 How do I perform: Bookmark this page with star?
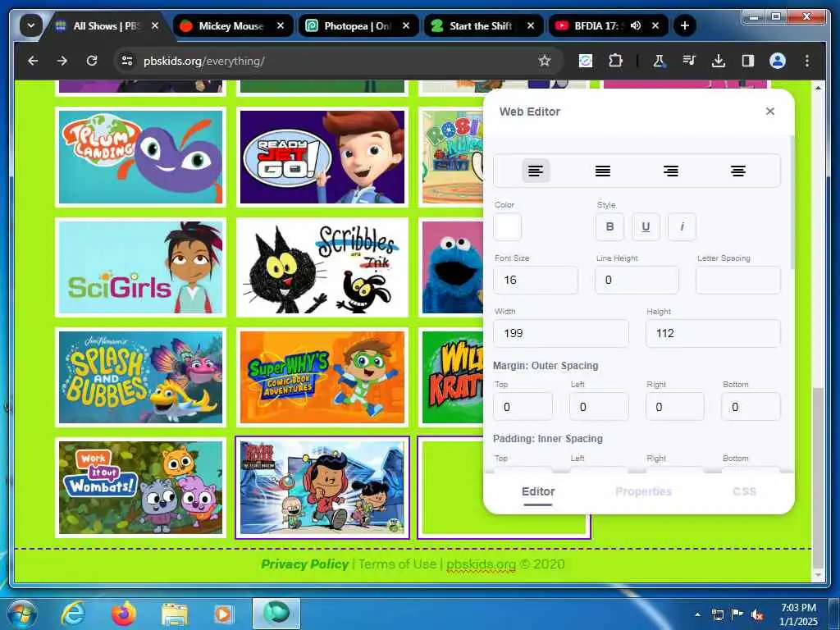point(545,61)
